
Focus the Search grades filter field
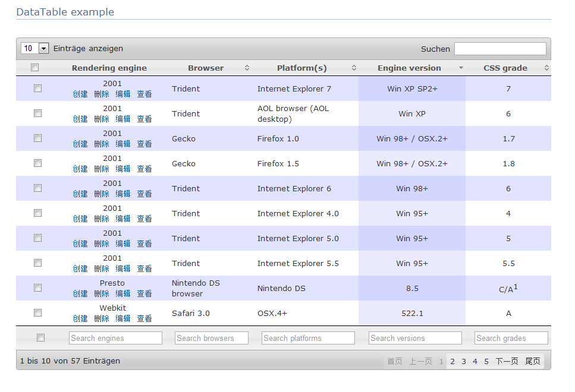coord(511,338)
